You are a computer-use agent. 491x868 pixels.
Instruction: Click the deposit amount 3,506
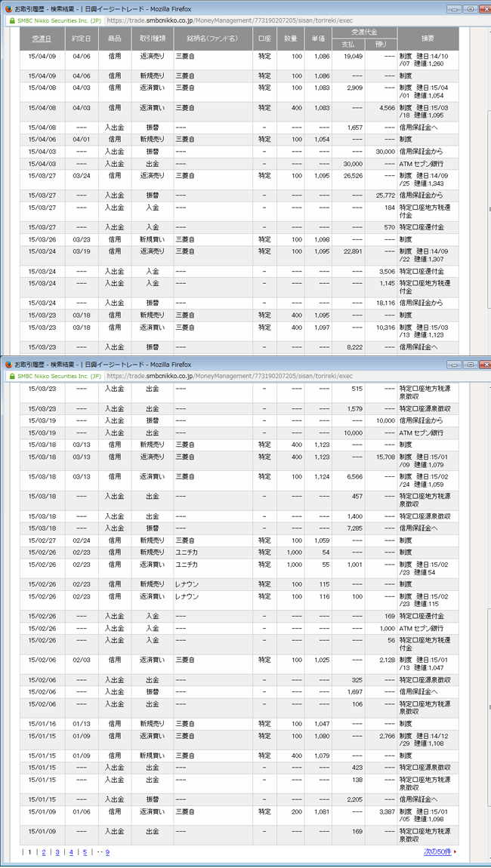click(x=387, y=271)
